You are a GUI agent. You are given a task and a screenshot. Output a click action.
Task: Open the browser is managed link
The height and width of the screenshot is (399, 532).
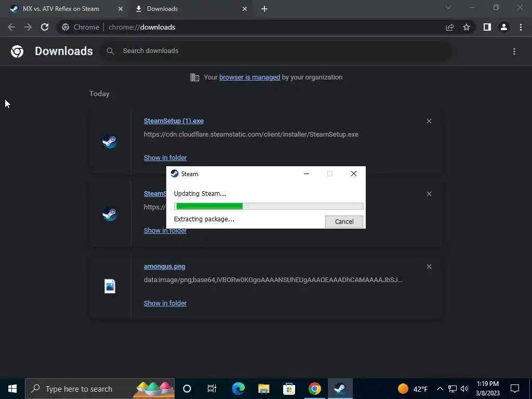(x=249, y=77)
